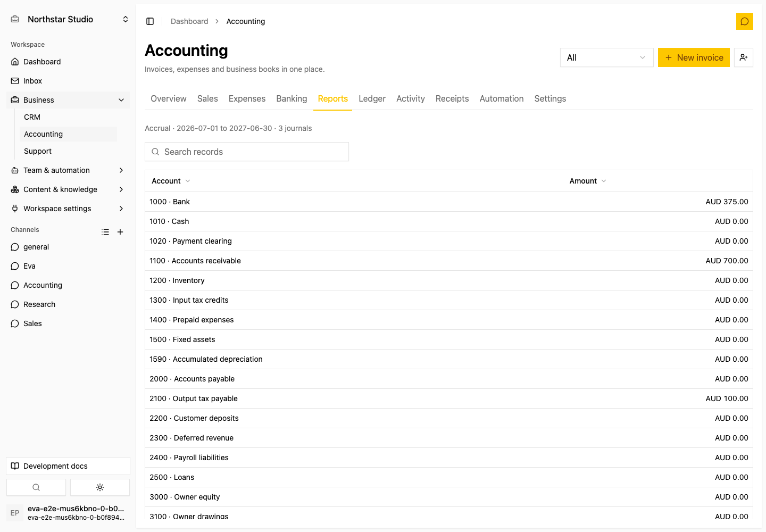
Task: Select the 2100 · Output tax payable row
Action: pyautogui.click(x=449, y=398)
